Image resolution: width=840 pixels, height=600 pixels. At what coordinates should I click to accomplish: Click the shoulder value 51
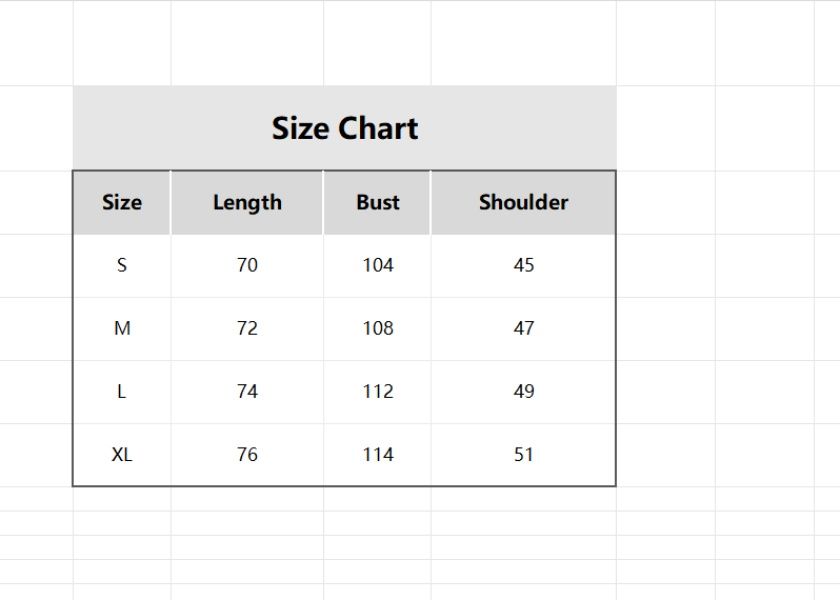(x=523, y=454)
